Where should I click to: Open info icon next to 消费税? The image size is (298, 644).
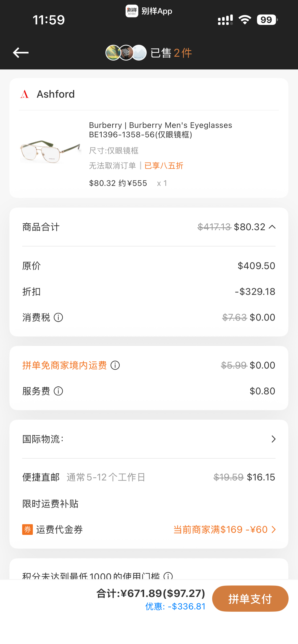coord(58,317)
